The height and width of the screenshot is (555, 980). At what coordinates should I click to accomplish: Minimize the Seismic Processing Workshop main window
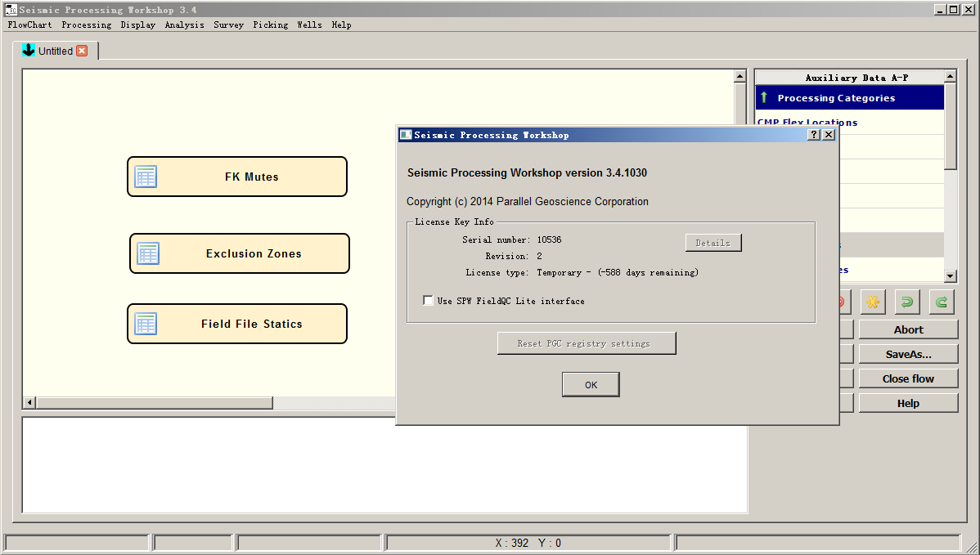(x=941, y=9)
